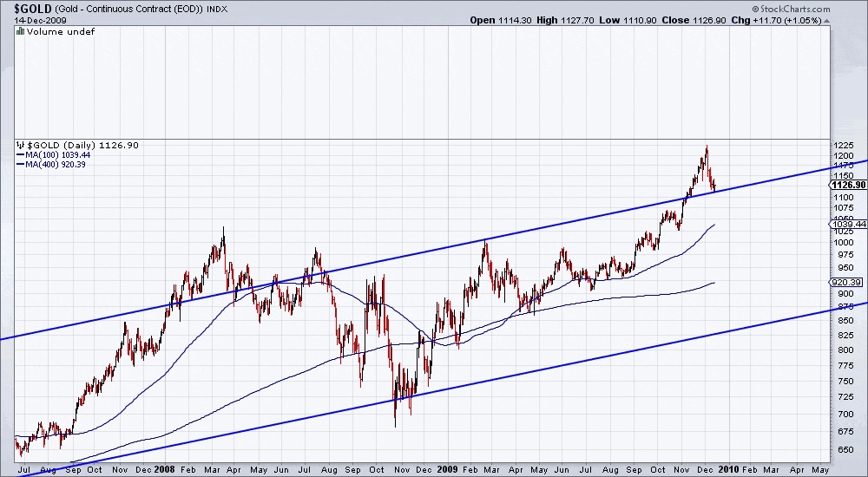Select the 2008 year marker on time axis

[165, 469]
